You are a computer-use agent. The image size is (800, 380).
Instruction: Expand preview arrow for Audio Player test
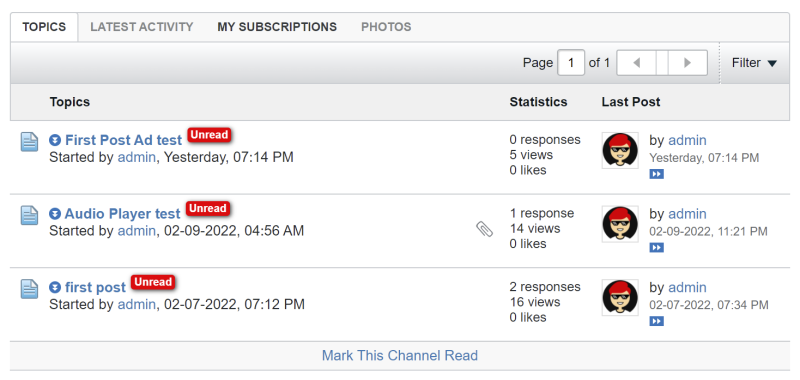point(55,214)
